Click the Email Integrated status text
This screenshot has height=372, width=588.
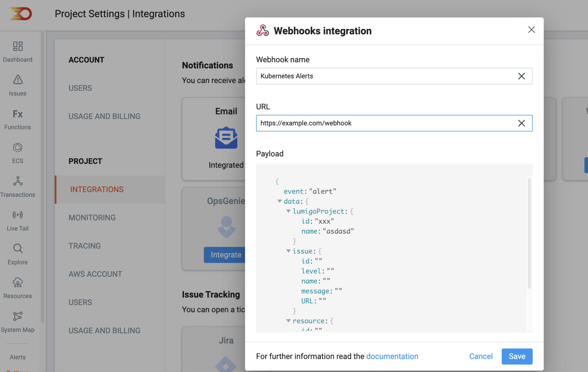pos(226,165)
